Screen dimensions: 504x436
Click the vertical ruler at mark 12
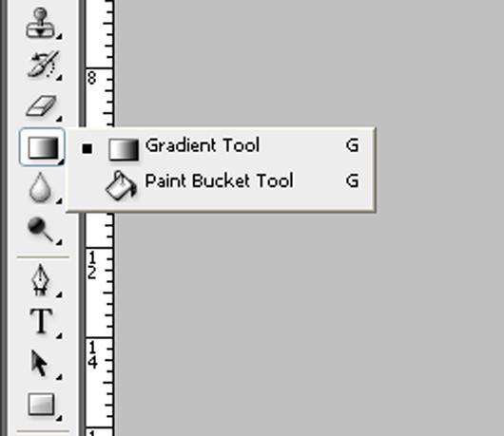pos(92,265)
